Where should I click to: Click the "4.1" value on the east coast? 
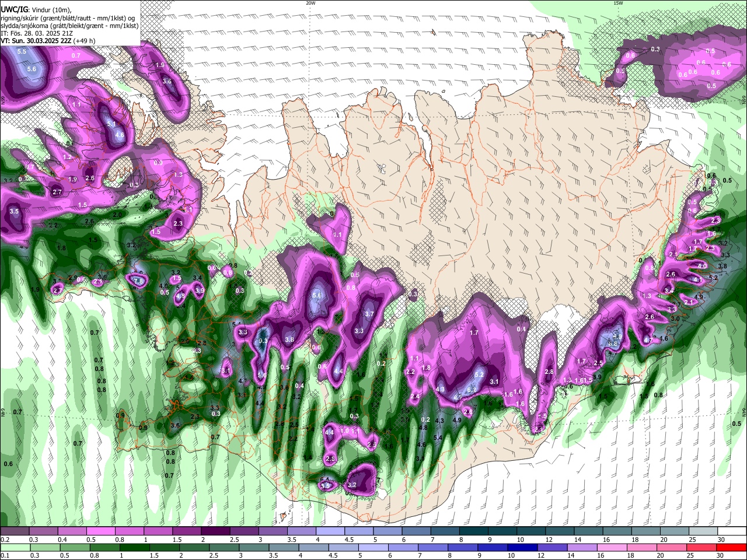tap(697, 280)
